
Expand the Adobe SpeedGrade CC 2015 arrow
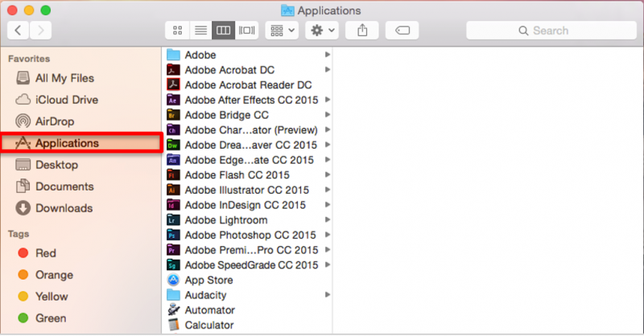[328, 265]
